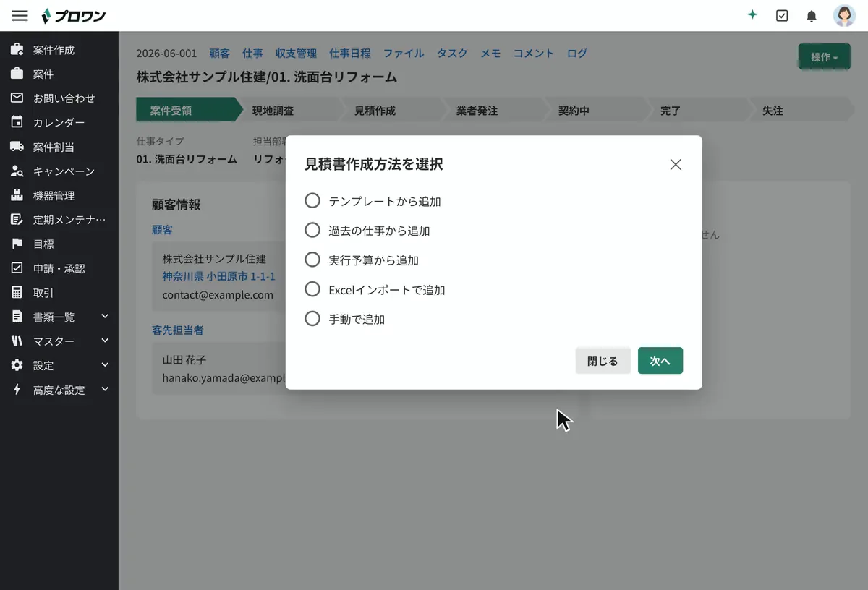Image resolution: width=868 pixels, height=590 pixels.
Task: Close the dialog with the X icon
Action: pos(676,164)
